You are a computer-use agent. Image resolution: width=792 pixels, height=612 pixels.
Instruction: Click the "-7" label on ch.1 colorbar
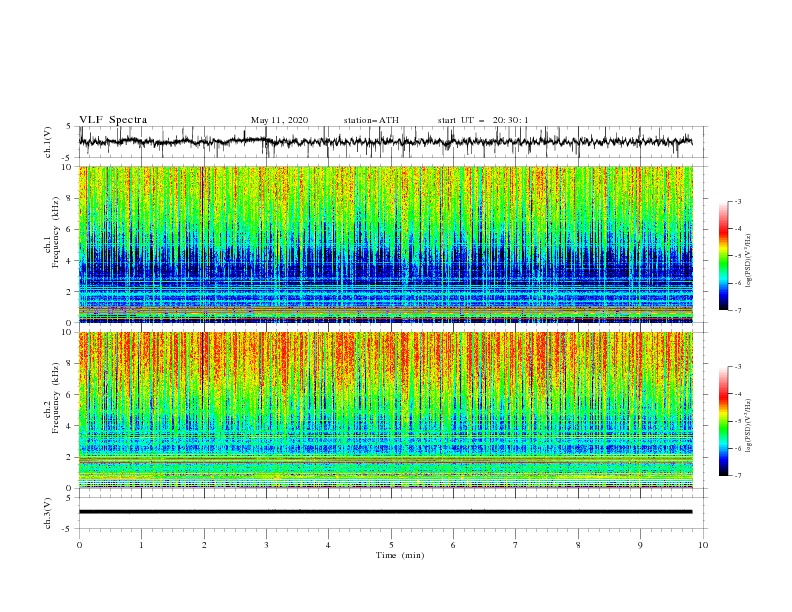pyautogui.click(x=737, y=310)
